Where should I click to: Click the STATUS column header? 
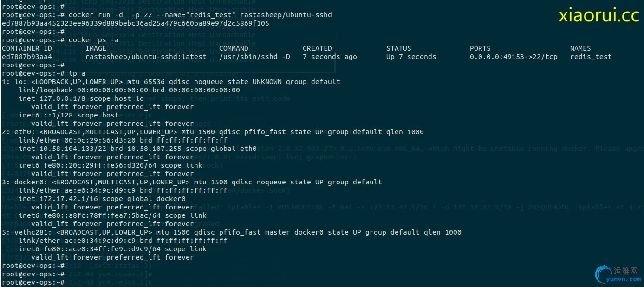[398, 48]
